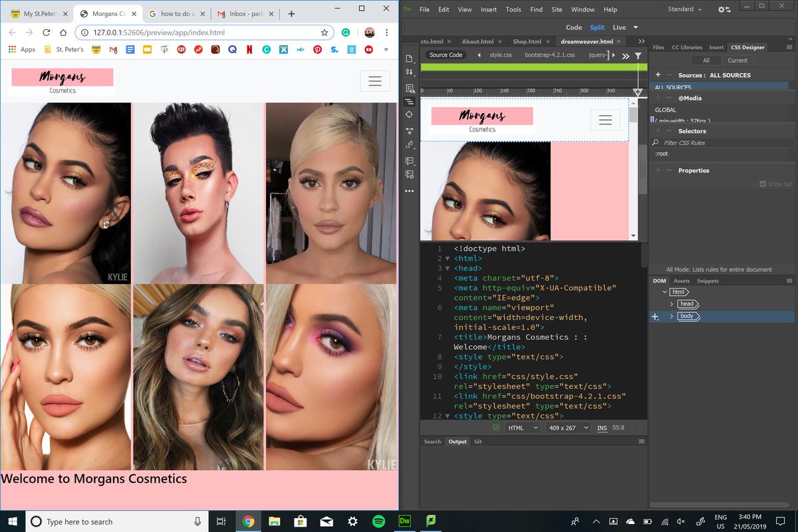Click the Live View Options icon with eye
Viewport: 798px width, 532px height.
409,88
